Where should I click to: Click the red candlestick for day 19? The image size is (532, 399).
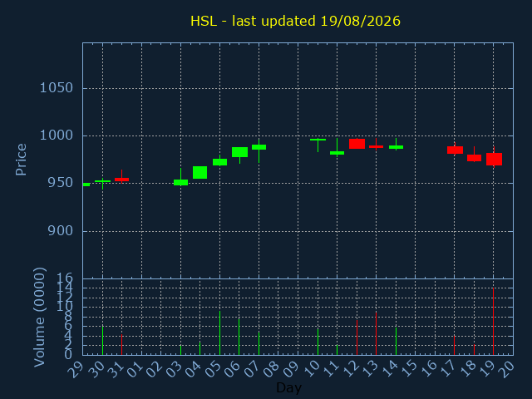point(494,159)
